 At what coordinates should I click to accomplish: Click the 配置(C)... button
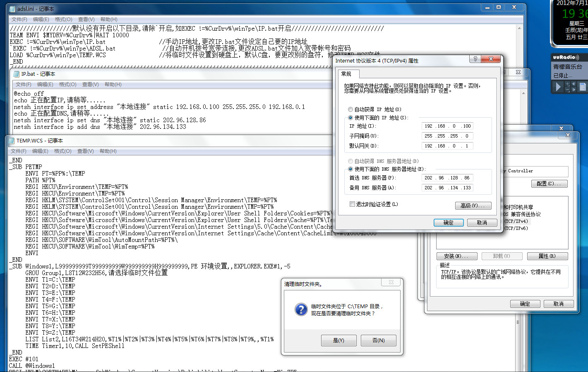click(x=549, y=184)
